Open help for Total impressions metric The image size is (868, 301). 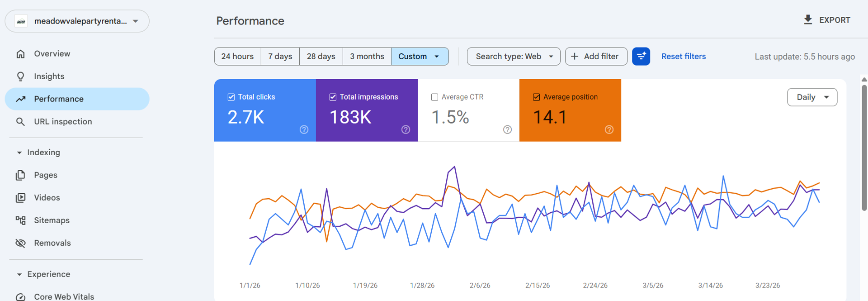click(x=406, y=130)
